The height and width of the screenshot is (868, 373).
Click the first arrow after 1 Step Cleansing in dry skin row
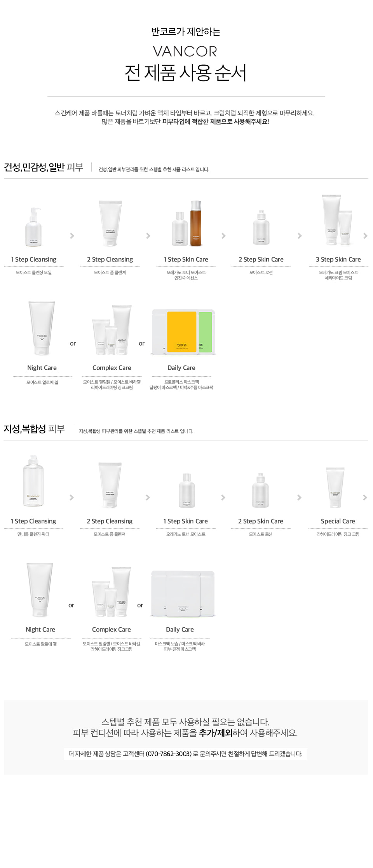pyautogui.click(x=72, y=236)
